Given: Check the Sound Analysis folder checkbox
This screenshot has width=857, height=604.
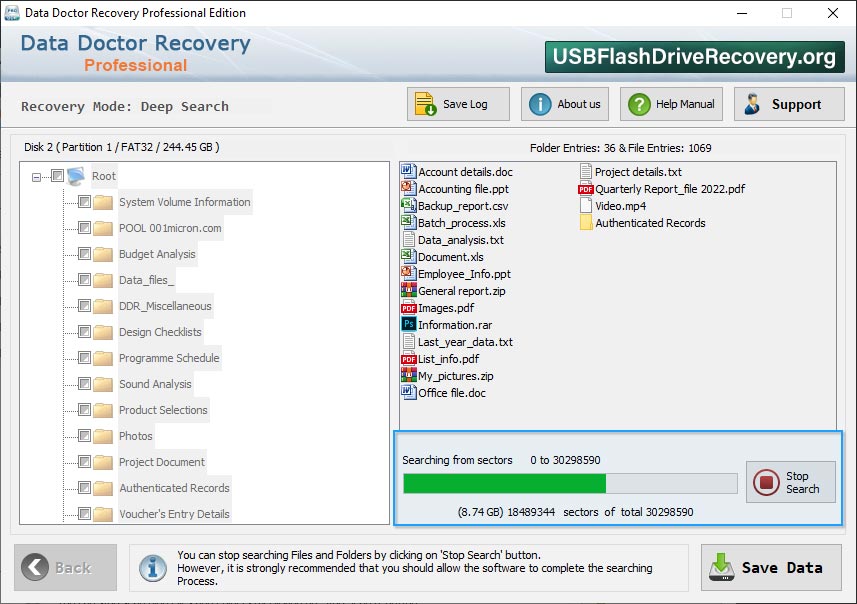Looking at the screenshot, I should pos(84,384).
